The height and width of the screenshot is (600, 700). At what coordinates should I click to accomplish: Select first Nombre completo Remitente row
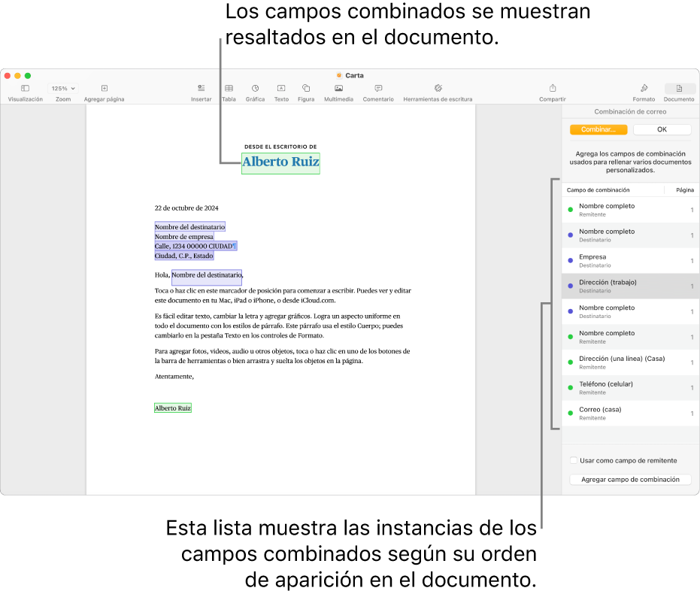[x=630, y=210]
